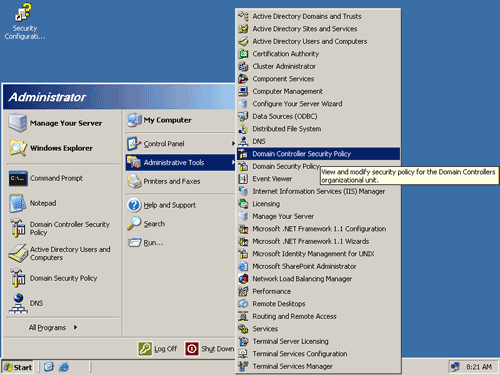Open Terminal Services Manager
Viewport: 500px width, 375px height.
tap(318, 366)
